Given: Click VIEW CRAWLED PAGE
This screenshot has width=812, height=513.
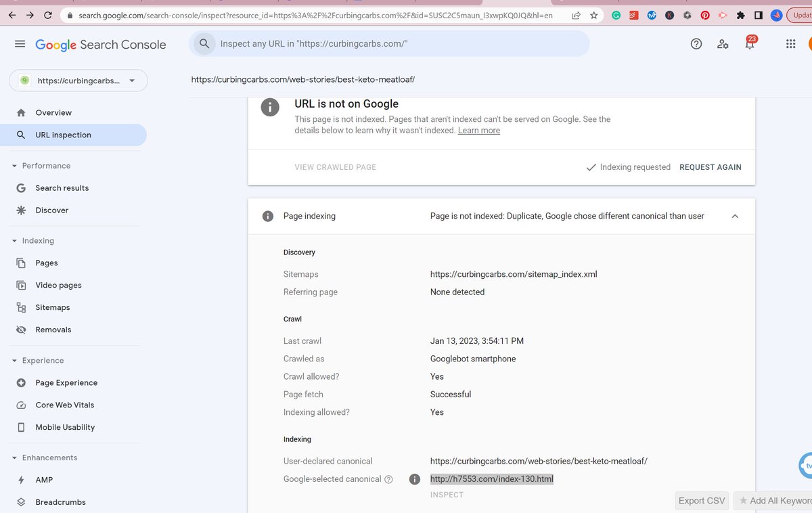Looking at the screenshot, I should tap(335, 167).
